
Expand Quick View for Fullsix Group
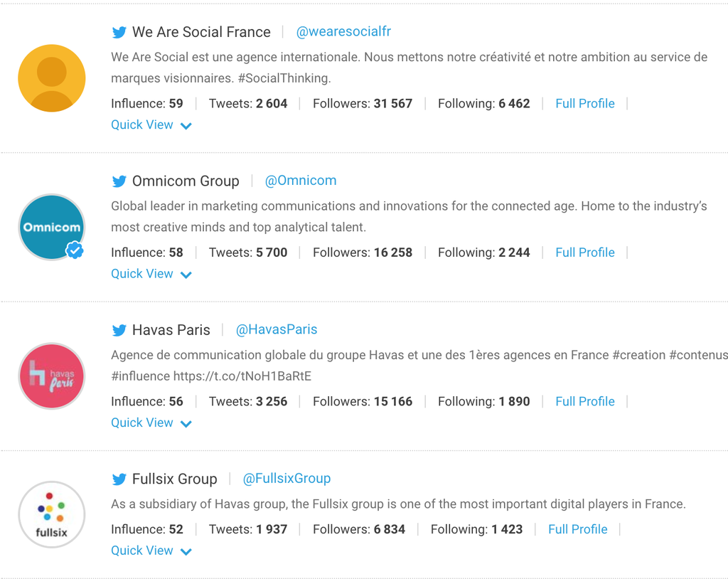(151, 551)
